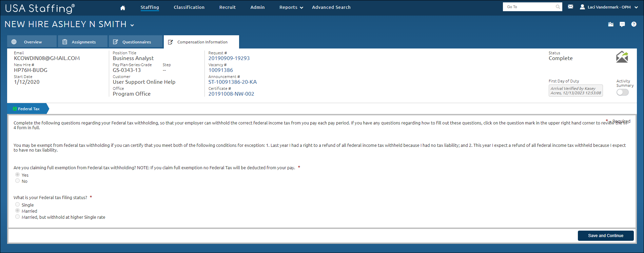644x253 pixels.
Task: Open Request number 20190909-19293 link
Action: coord(229,58)
